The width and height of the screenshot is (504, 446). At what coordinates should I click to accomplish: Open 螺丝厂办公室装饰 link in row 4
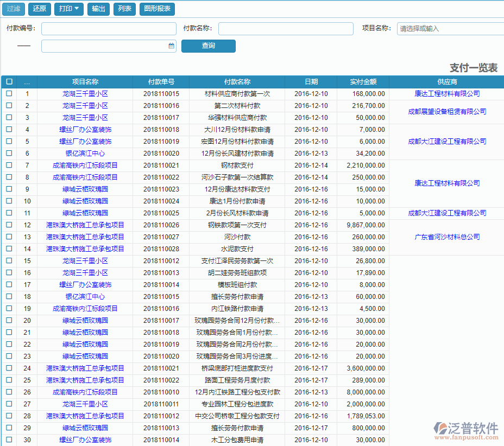(x=85, y=130)
